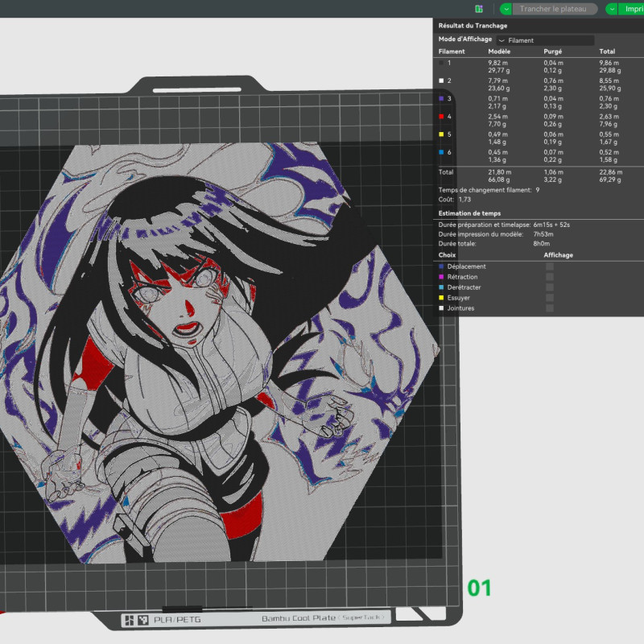Click the plate layout icon in top toolbar

tap(479, 8)
